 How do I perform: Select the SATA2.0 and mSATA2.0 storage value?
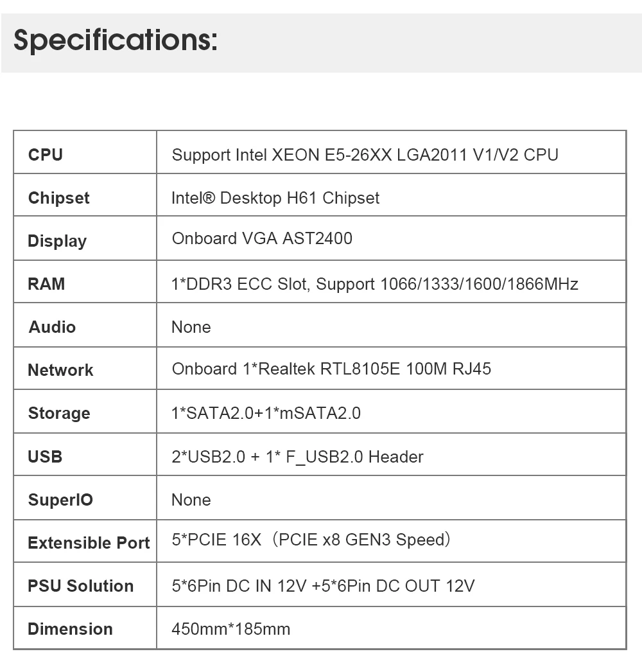[266, 413]
